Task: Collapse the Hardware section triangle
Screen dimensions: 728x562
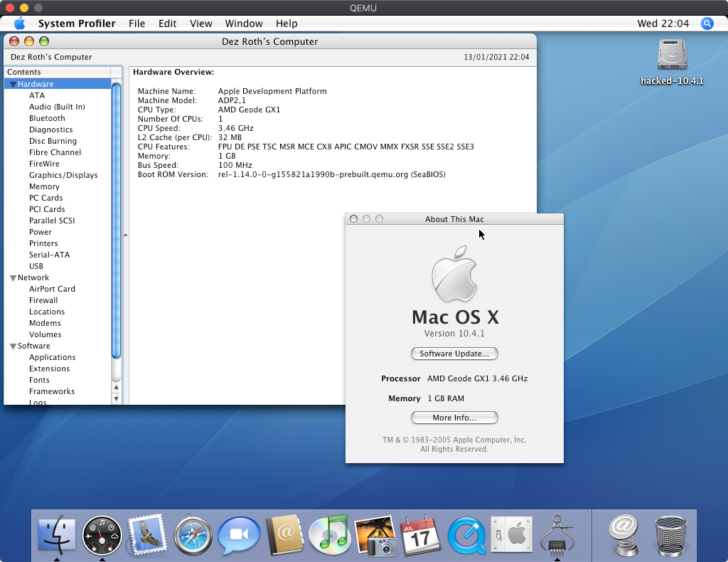Action: click(13, 85)
